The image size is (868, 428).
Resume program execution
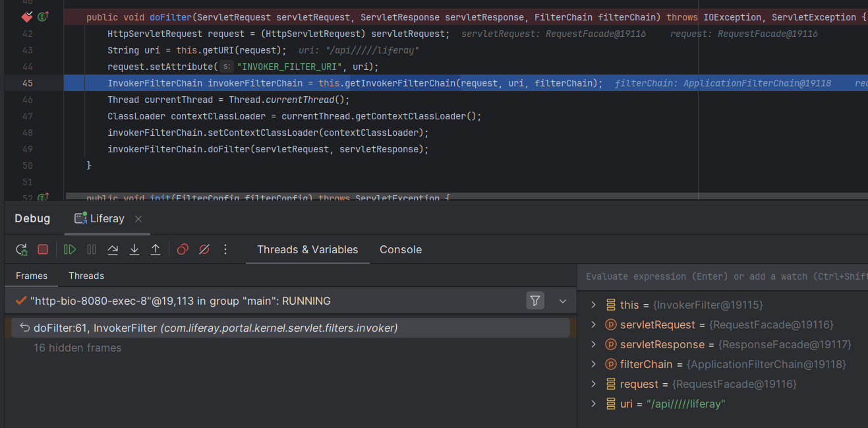[x=70, y=249]
